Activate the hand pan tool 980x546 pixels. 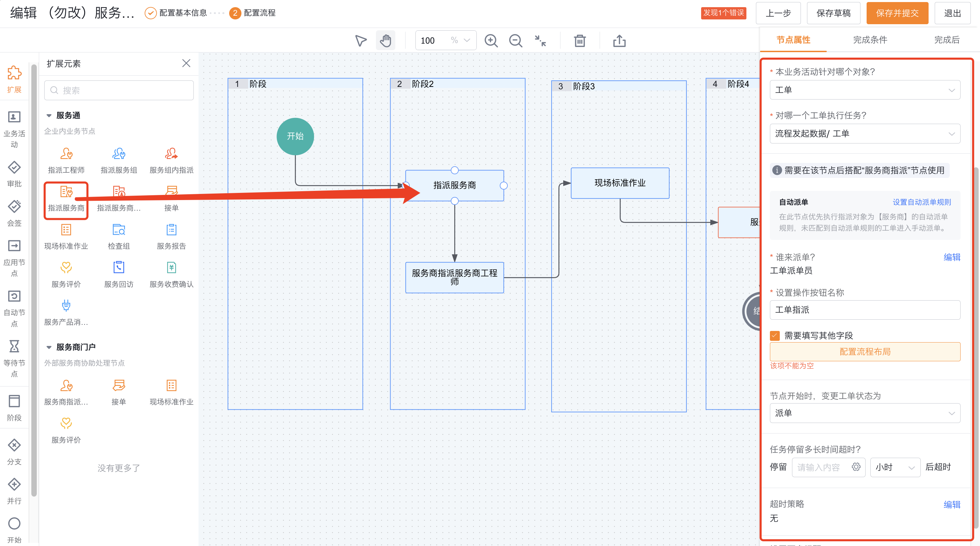click(385, 40)
